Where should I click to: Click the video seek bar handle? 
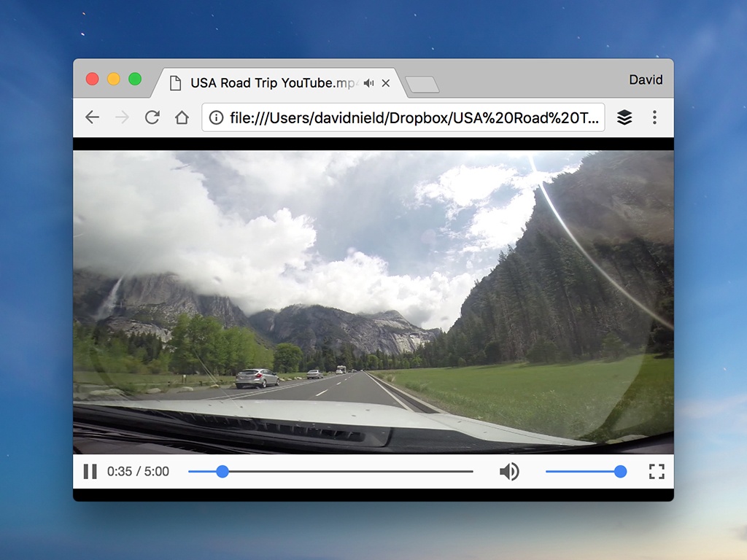[222, 472]
